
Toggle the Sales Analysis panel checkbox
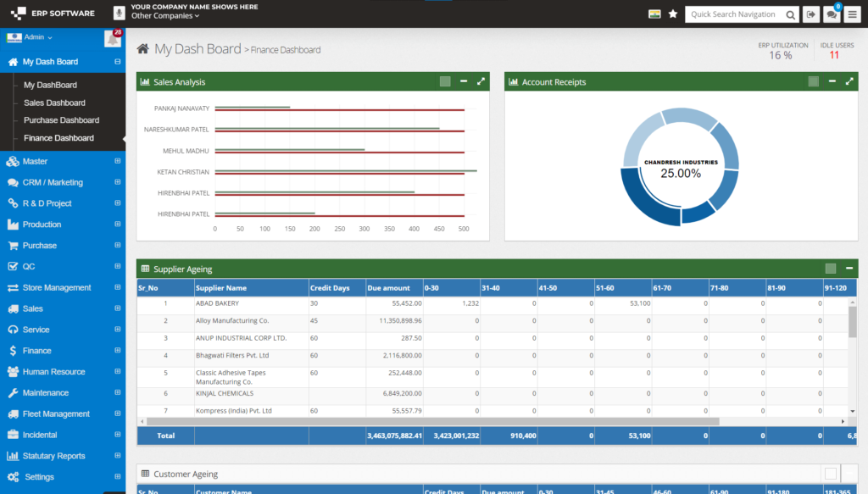(445, 82)
